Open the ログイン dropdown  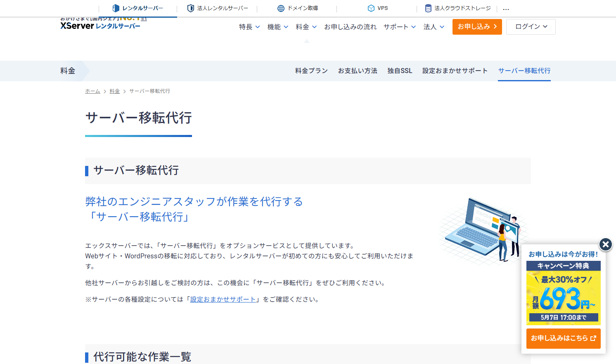tap(531, 27)
